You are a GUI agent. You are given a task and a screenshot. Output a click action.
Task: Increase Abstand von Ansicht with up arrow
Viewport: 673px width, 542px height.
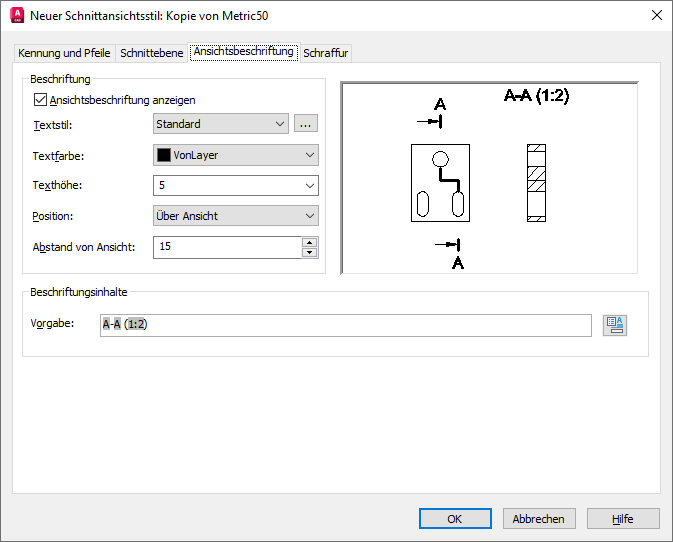point(309,242)
